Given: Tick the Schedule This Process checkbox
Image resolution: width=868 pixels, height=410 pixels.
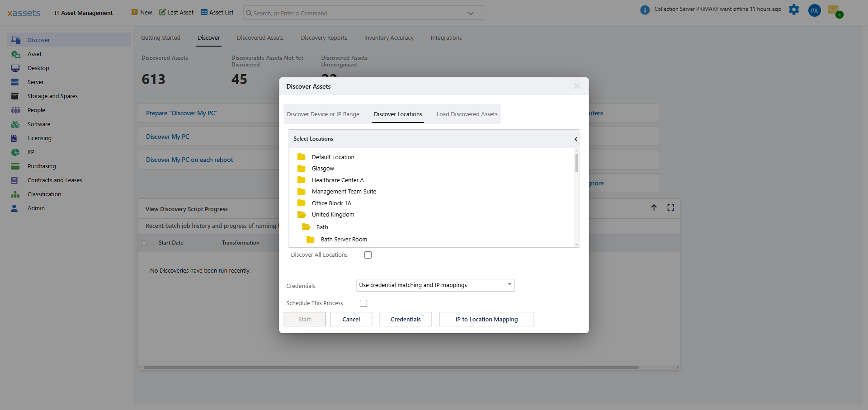Looking at the screenshot, I should tap(363, 303).
